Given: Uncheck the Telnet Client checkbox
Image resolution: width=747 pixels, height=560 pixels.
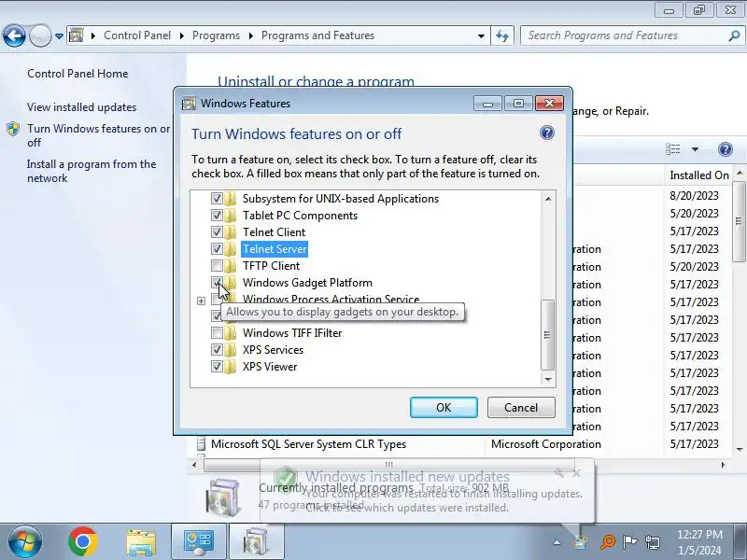Looking at the screenshot, I should 217,232.
